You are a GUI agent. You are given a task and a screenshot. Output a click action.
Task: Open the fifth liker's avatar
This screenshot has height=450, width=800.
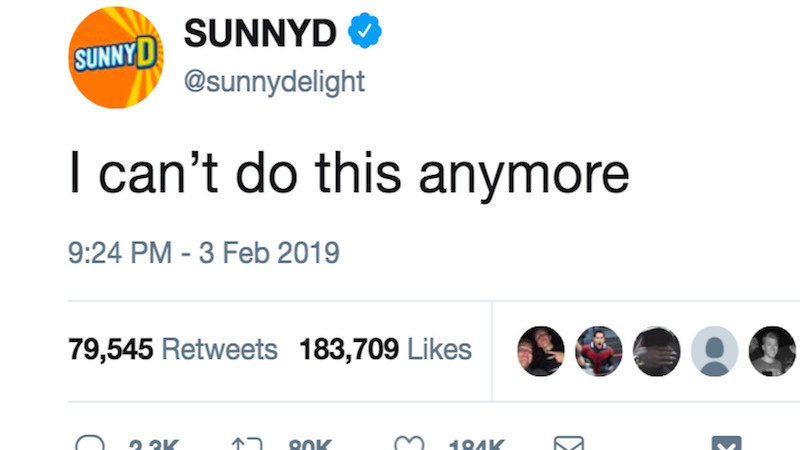click(772, 351)
